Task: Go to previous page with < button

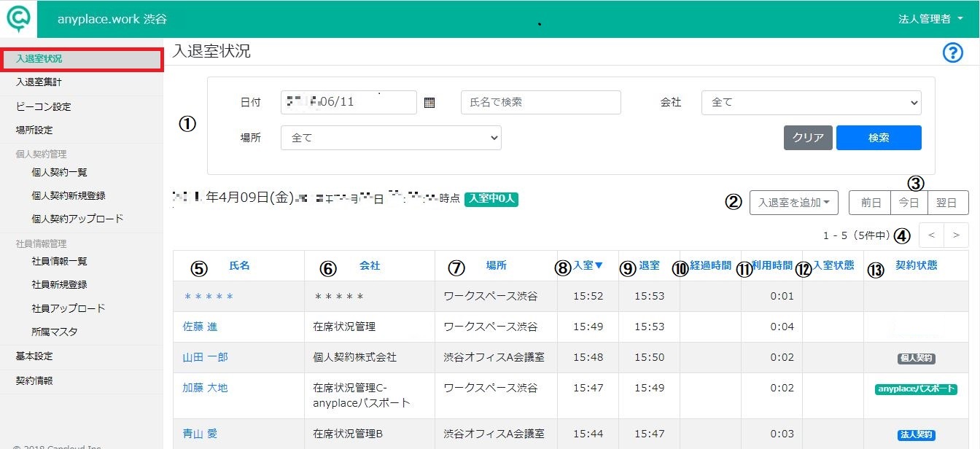Action: tap(932, 235)
